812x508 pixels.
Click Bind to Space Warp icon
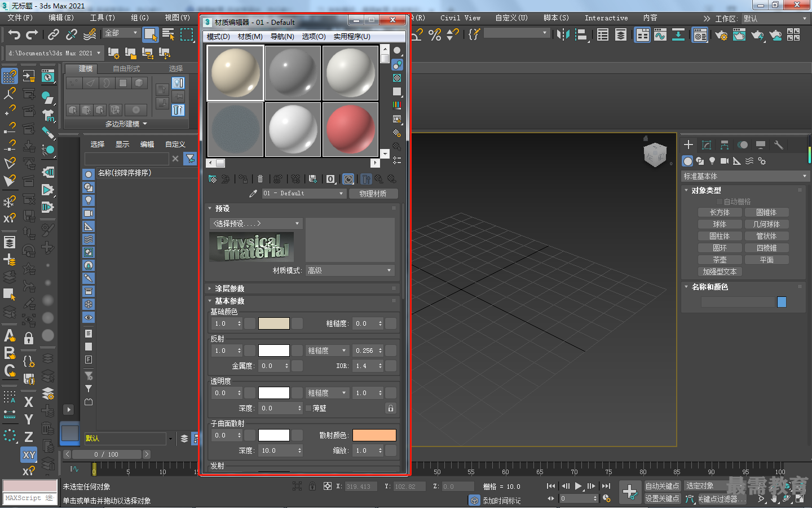[90, 34]
